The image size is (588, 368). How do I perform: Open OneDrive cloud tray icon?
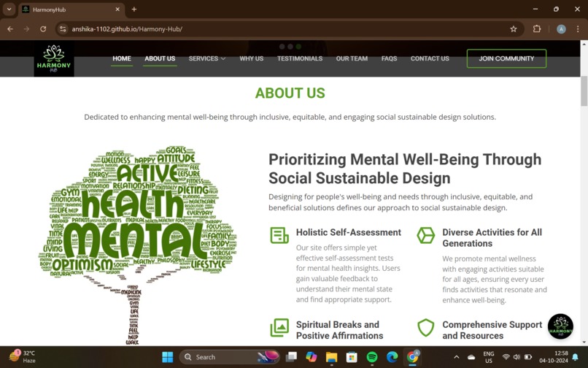(471, 357)
